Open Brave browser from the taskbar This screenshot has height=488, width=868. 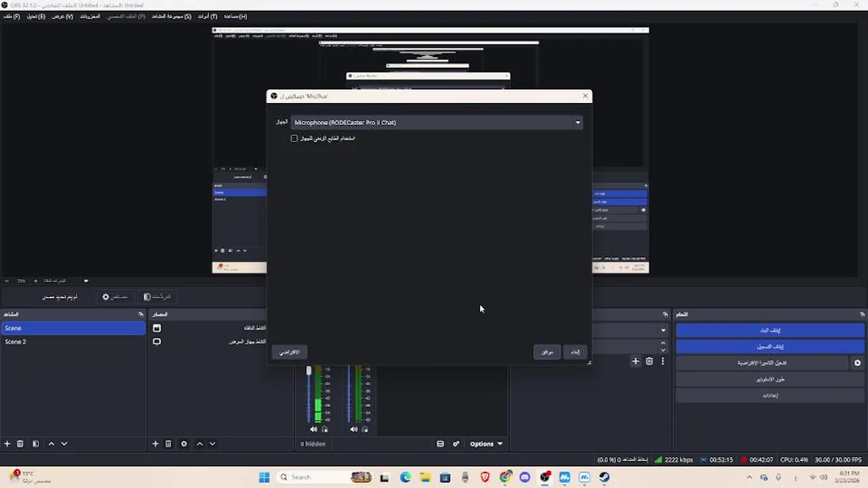tap(485, 477)
